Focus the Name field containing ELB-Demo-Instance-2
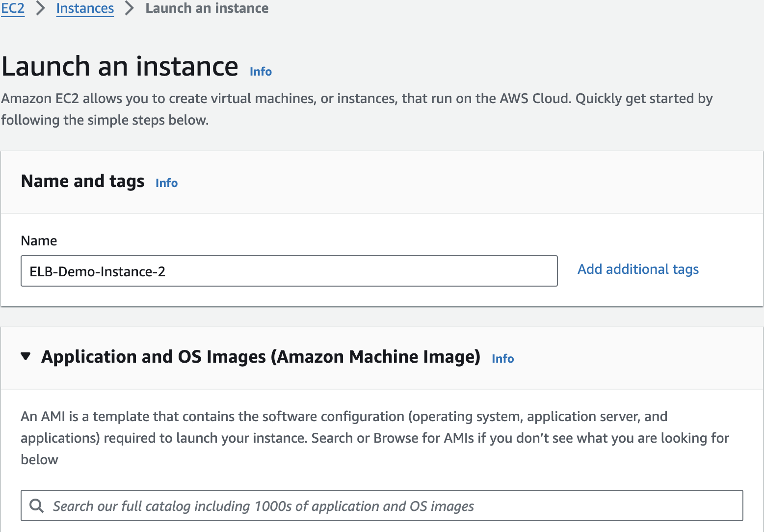Image resolution: width=764 pixels, height=532 pixels. click(289, 271)
